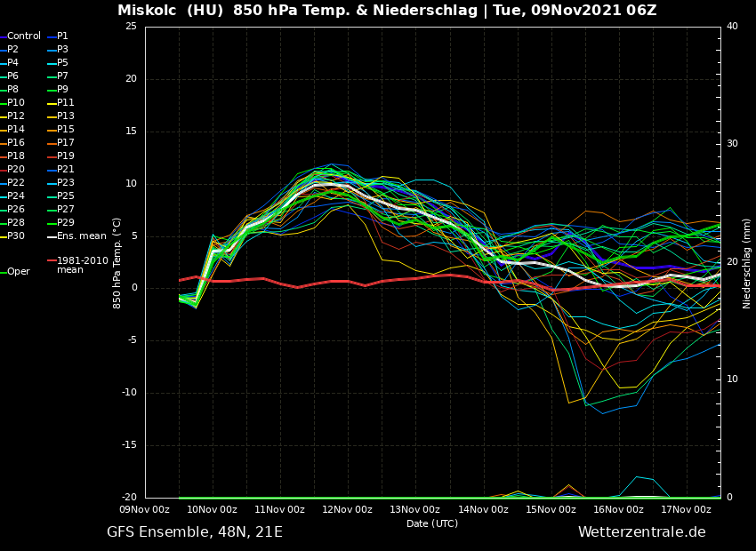Screen dimensions: 756x551
Task: Click the GFS Ensemble, 48N, 21E caption
Action: coord(195,532)
